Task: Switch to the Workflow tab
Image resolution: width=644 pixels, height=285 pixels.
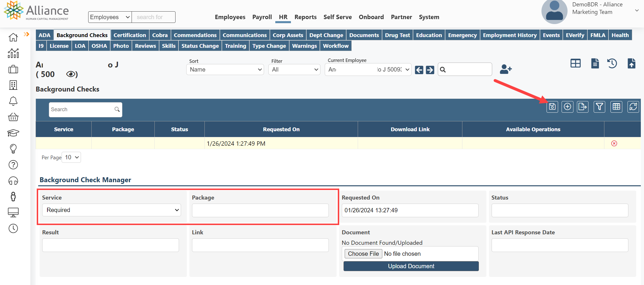Action: click(336, 46)
